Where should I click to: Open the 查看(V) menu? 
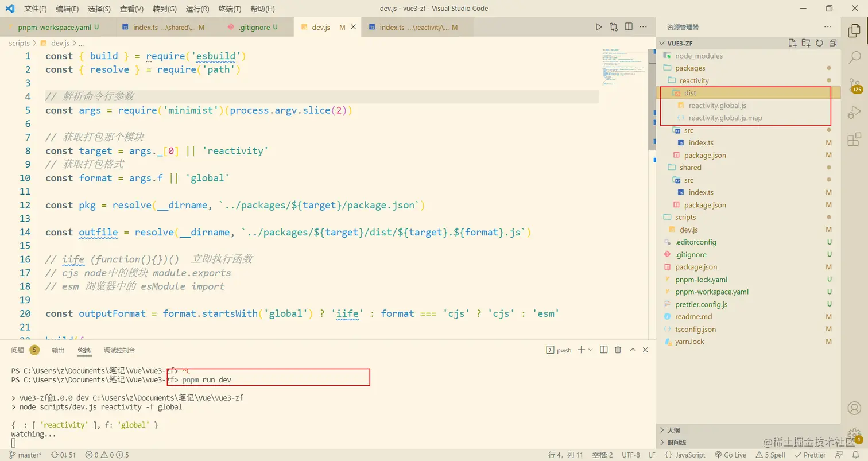(x=132, y=9)
